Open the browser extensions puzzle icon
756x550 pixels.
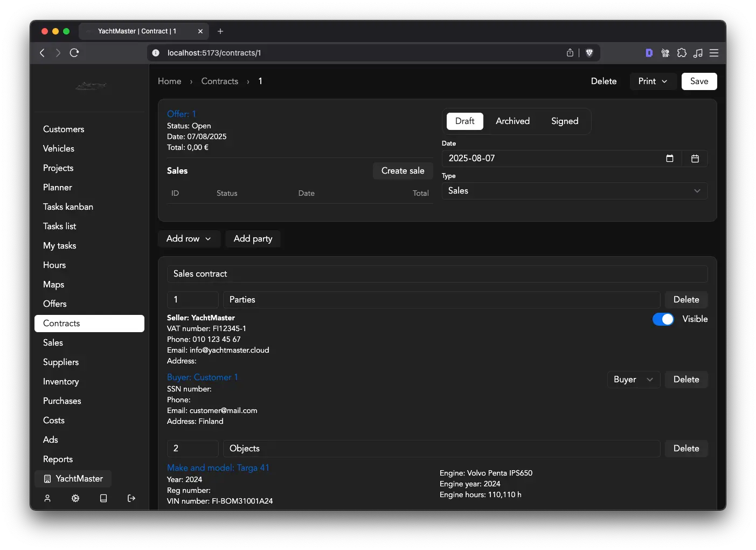click(x=682, y=53)
